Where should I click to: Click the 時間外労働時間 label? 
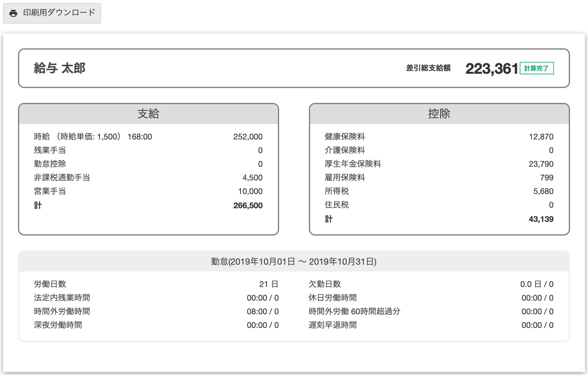[62, 311]
